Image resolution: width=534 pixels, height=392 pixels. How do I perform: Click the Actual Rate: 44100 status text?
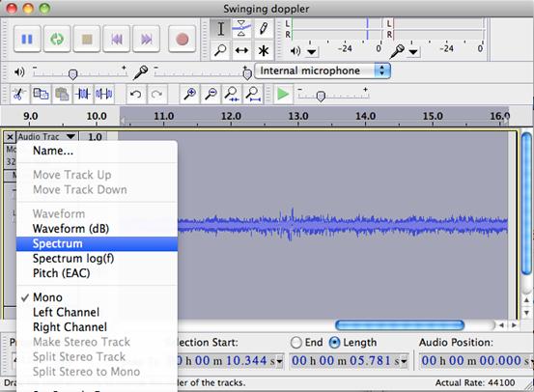click(475, 382)
